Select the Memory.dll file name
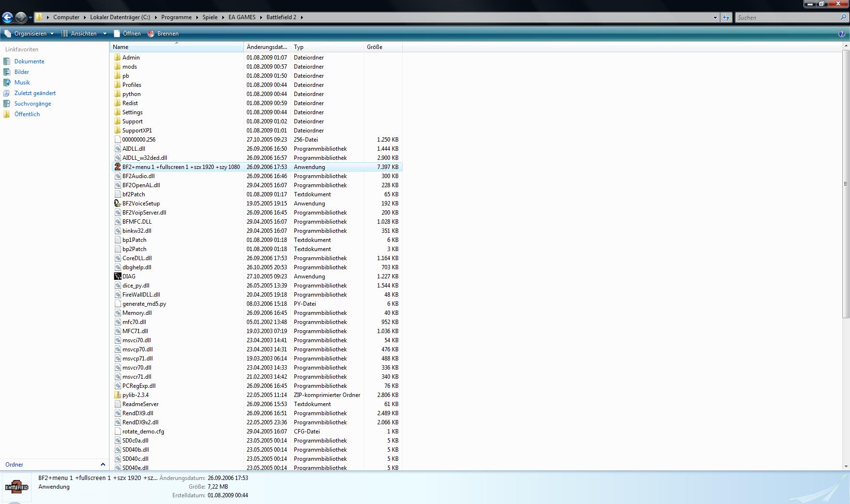Screen dimensions: 850x504 [137, 313]
